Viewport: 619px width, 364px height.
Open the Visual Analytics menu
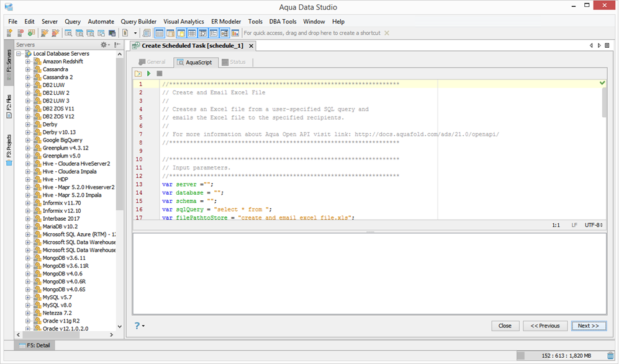click(x=184, y=21)
